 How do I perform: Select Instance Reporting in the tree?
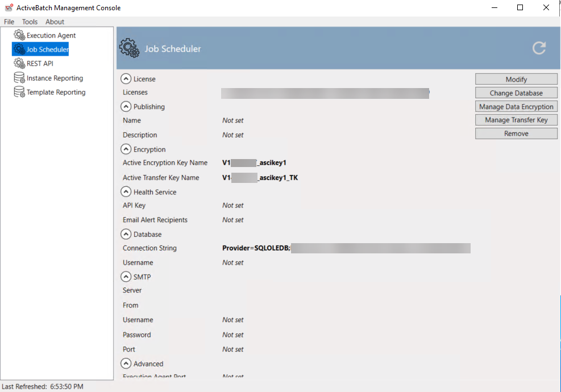pyautogui.click(x=55, y=78)
